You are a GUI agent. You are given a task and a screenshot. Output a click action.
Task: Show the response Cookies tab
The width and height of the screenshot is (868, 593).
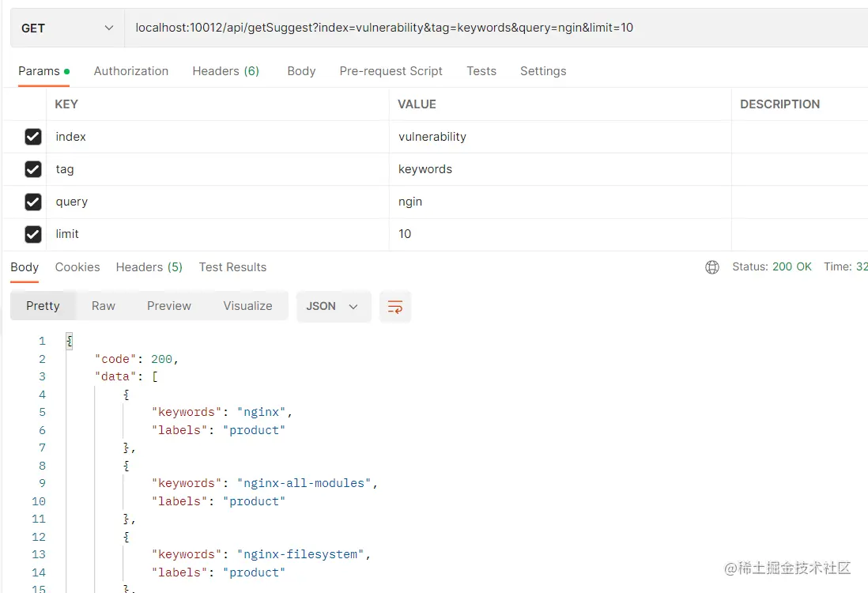point(77,267)
